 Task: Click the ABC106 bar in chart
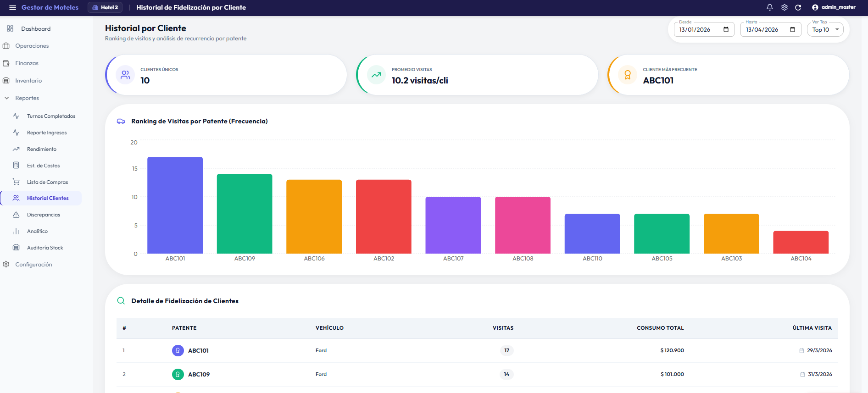pos(314,216)
